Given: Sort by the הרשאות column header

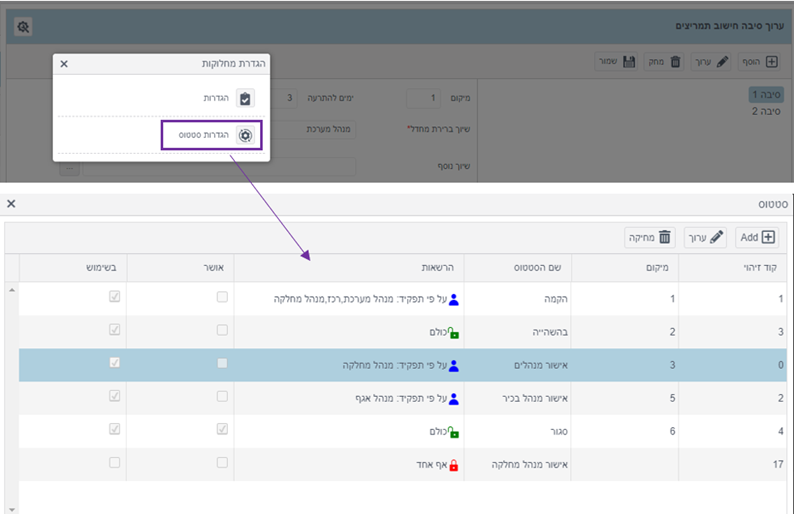Looking at the screenshot, I should coord(349,267).
